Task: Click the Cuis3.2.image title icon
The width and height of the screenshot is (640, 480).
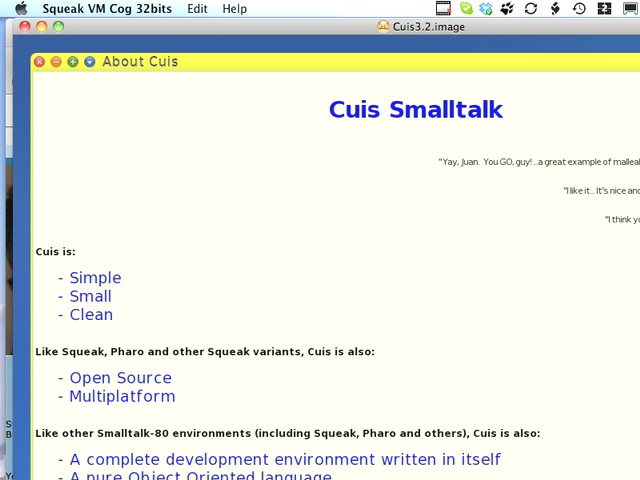Action: [383, 27]
